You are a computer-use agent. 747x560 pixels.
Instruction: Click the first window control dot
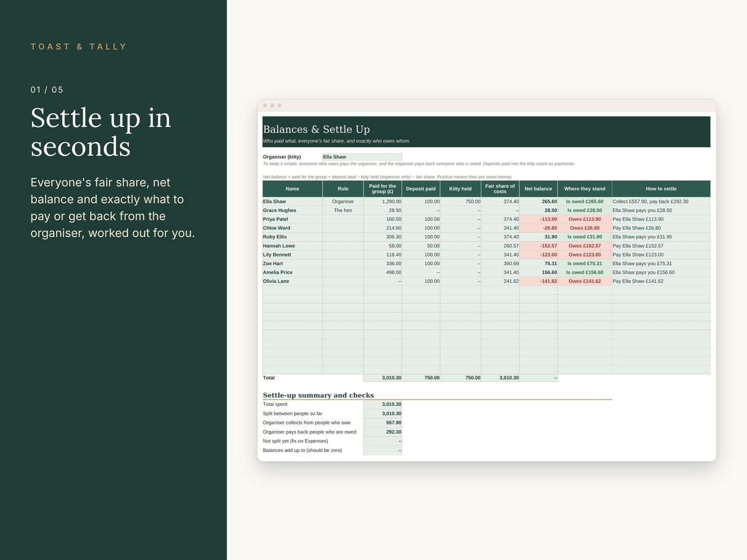tap(265, 105)
